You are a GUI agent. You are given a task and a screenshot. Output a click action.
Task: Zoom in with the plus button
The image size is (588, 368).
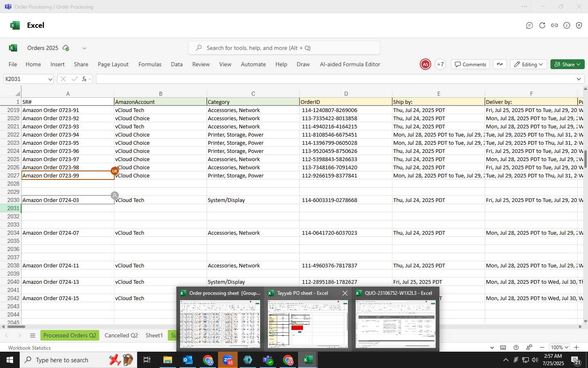[x=576, y=348]
